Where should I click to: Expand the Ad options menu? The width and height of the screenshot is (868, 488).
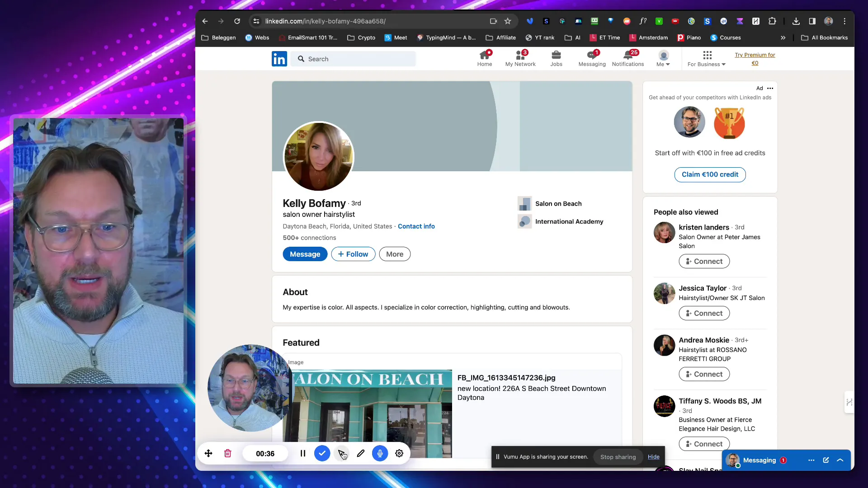[x=770, y=88]
